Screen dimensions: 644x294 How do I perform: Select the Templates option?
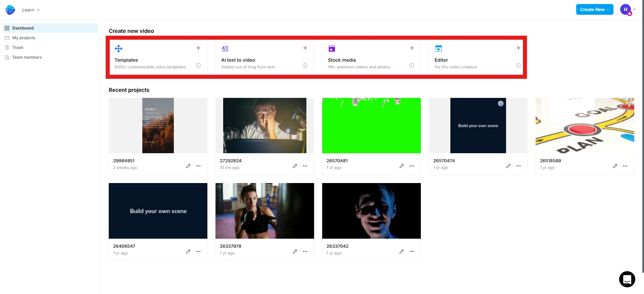pyautogui.click(x=158, y=57)
